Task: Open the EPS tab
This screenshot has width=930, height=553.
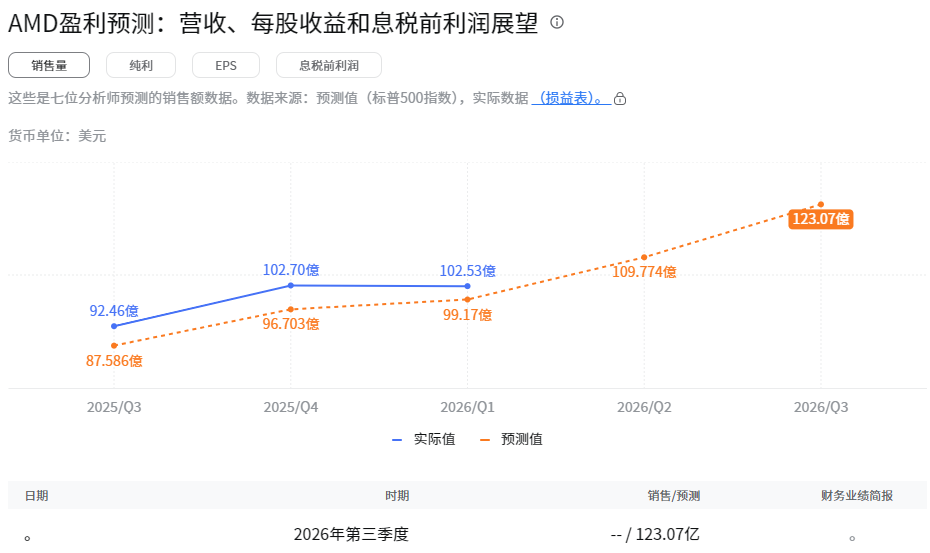Action: tap(226, 65)
